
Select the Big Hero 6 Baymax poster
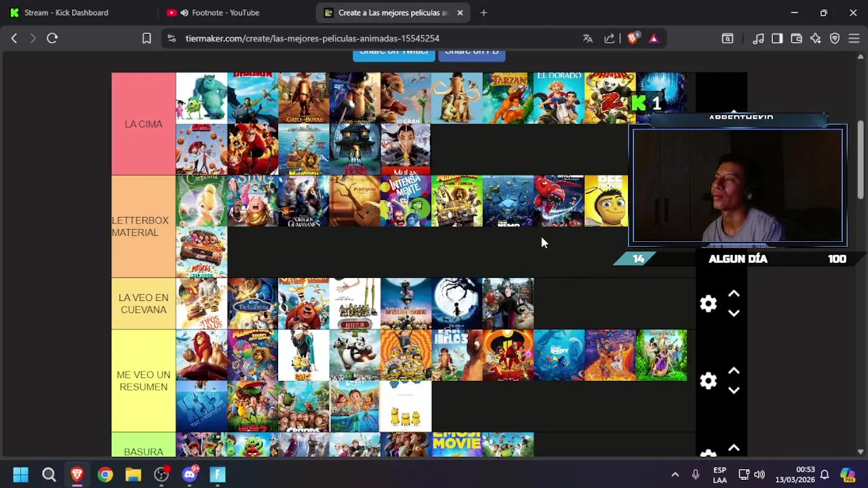pyautogui.click(x=559, y=201)
